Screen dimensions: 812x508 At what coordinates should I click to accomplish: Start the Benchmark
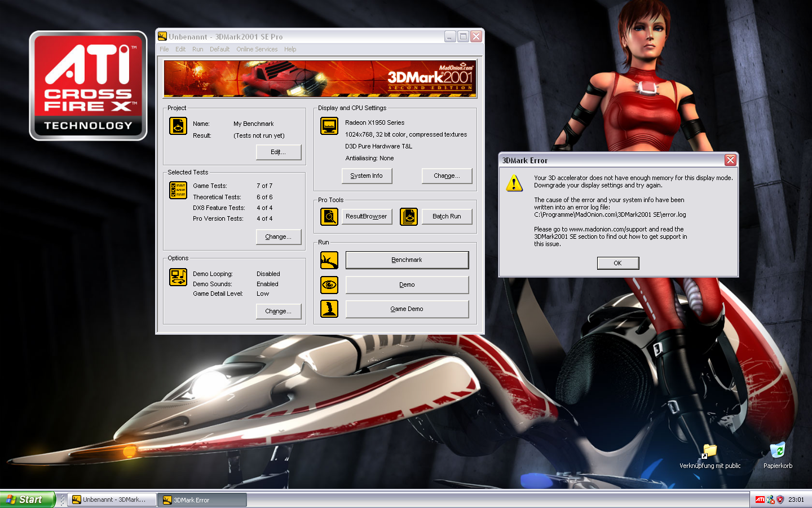point(407,260)
